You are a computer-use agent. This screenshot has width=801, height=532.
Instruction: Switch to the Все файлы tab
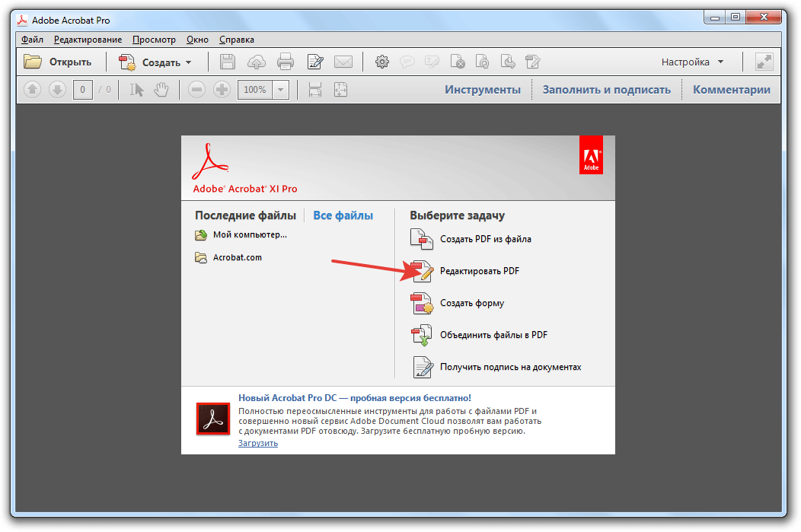[x=343, y=215]
